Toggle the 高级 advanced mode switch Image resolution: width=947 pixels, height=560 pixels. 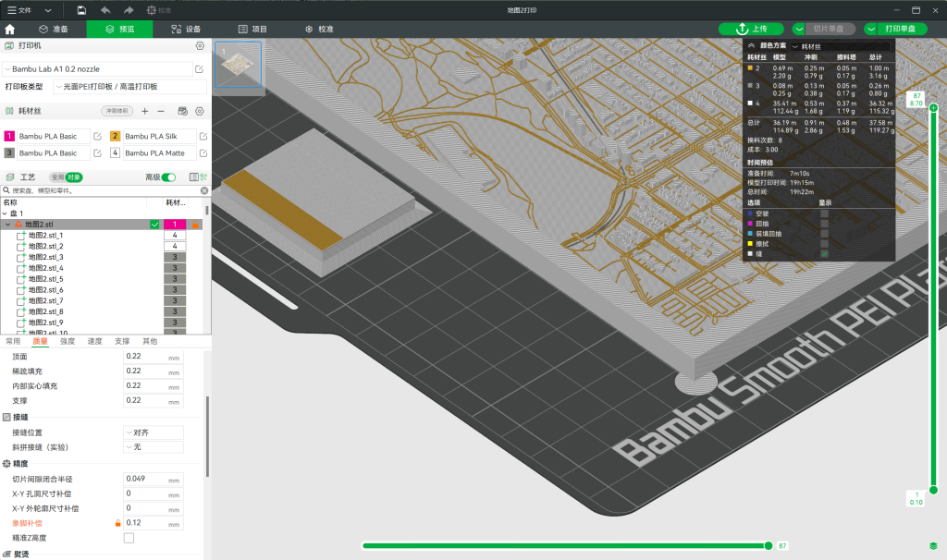pos(168,177)
